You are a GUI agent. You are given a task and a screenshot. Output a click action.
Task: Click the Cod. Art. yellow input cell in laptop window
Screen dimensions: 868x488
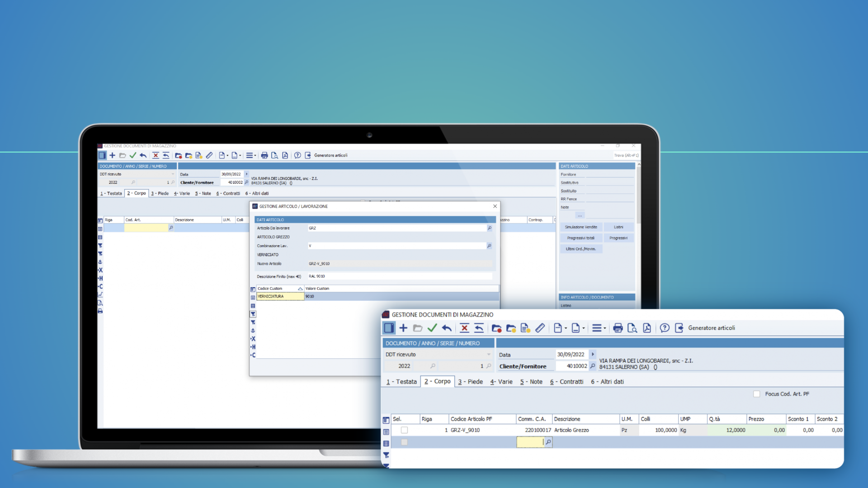tap(146, 228)
